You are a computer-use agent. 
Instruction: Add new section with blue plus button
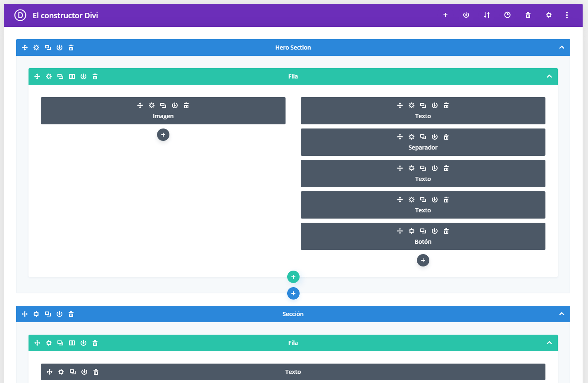click(293, 293)
